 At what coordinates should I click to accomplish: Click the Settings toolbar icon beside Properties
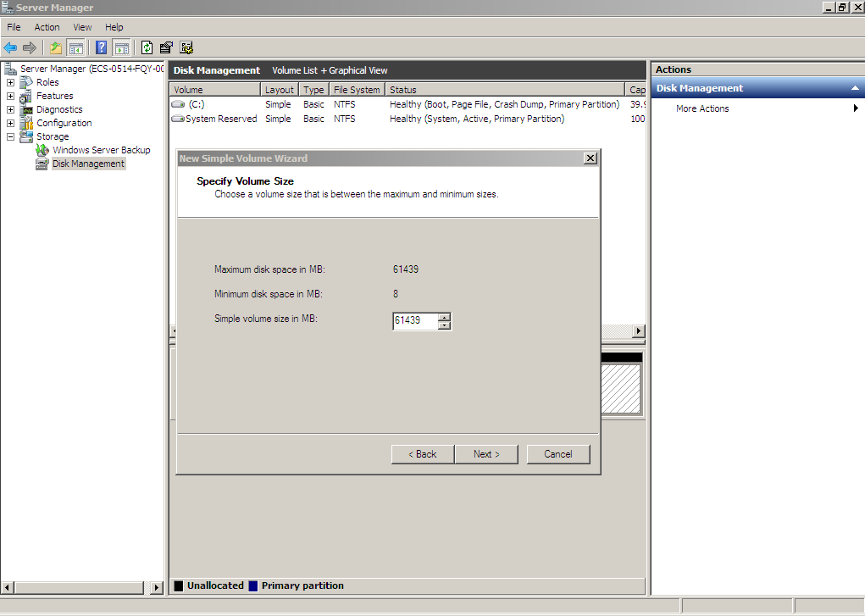pyautogui.click(x=186, y=47)
